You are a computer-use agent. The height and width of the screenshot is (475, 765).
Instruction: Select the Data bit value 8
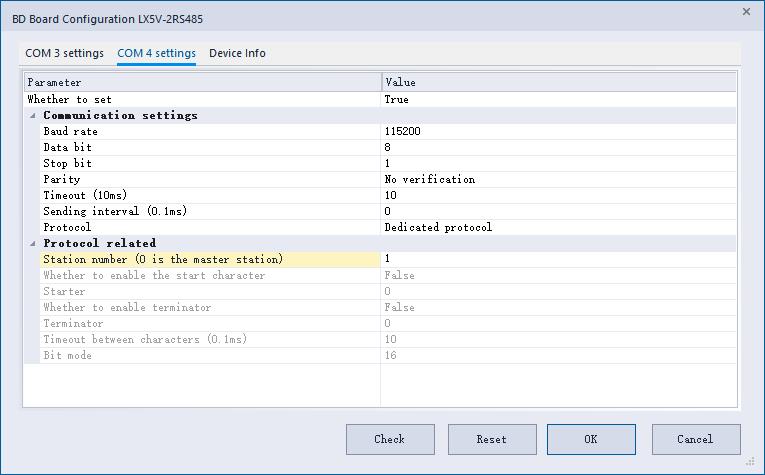pos(560,147)
